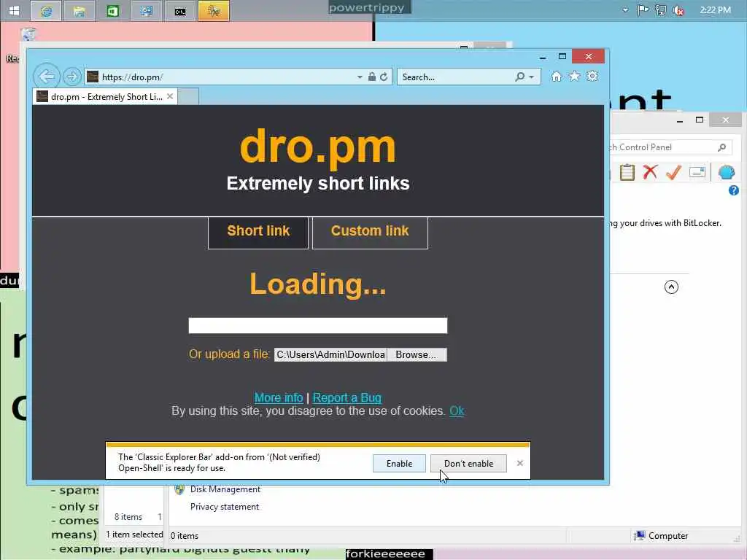Viewport: 747px width, 560px height.
Task: Click the C:\Users\Admin\Downloa file path field
Action: coord(330,355)
